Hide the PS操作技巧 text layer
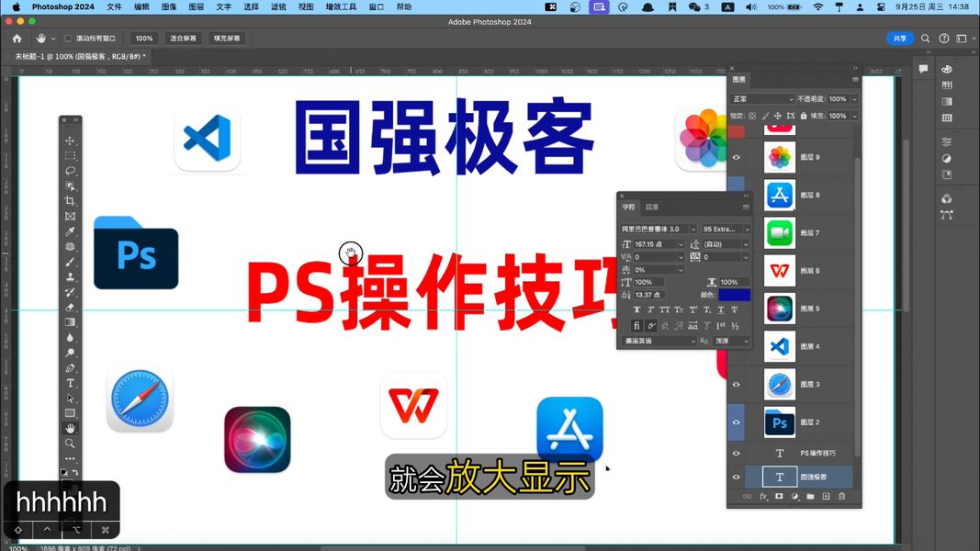This screenshot has height=551, width=980. 737,454
